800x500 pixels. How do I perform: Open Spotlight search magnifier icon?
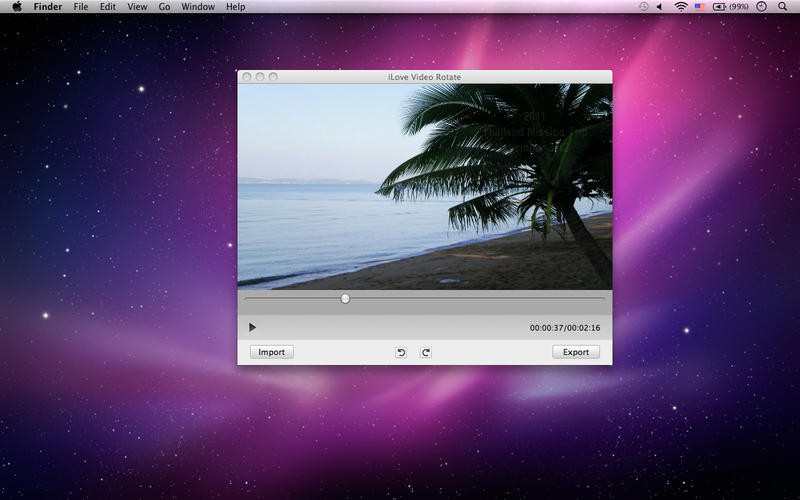click(782, 7)
